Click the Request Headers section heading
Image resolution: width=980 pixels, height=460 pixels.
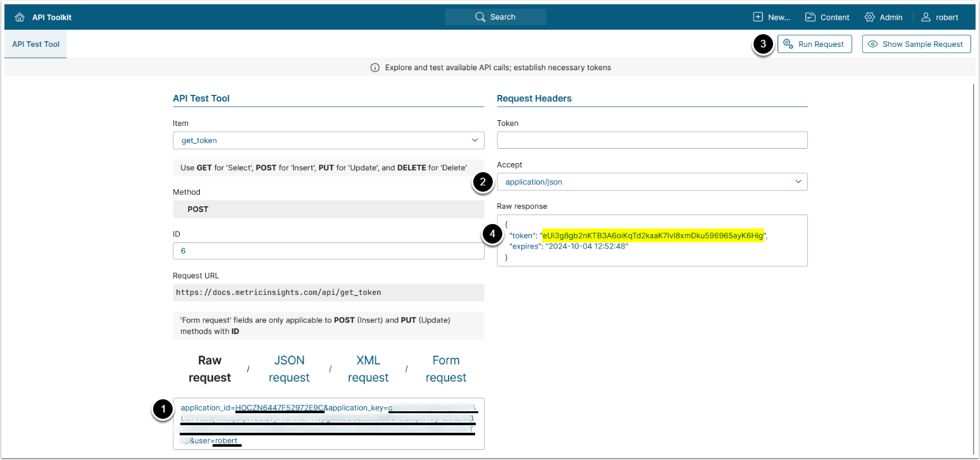coord(534,98)
